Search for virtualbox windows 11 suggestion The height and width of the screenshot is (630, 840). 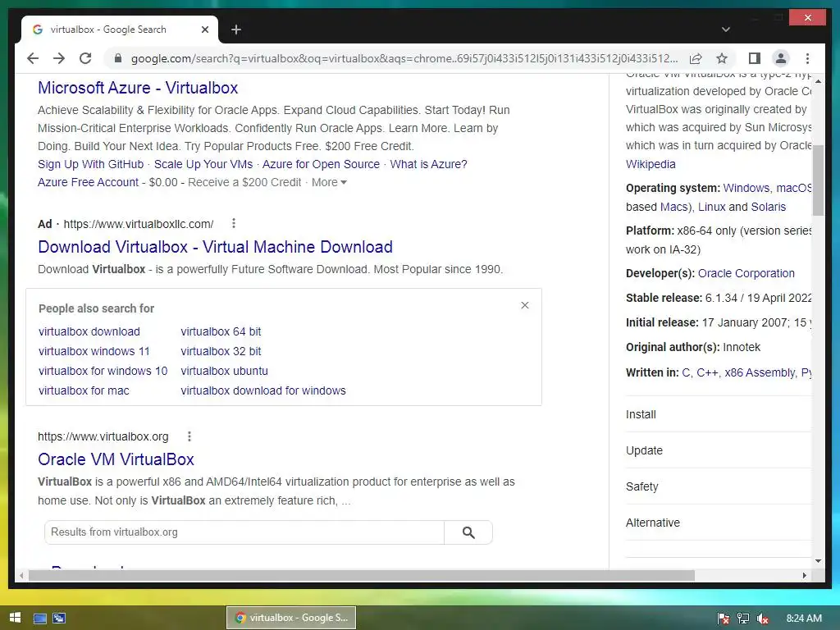[94, 351]
